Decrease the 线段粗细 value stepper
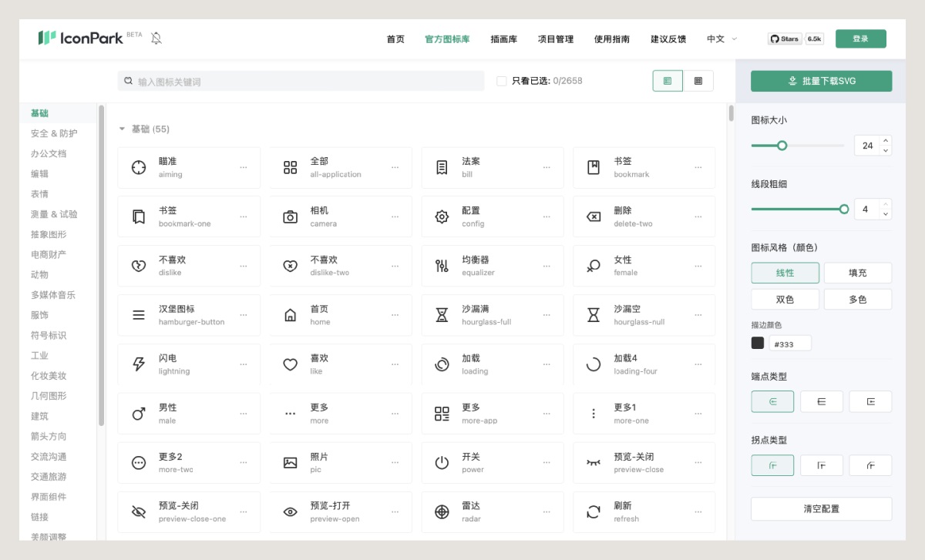 [886, 214]
